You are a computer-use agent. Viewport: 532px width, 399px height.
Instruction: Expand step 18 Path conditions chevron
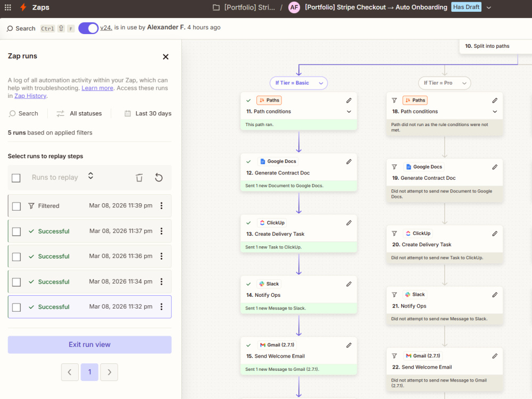pyautogui.click(x=495, y=112)
